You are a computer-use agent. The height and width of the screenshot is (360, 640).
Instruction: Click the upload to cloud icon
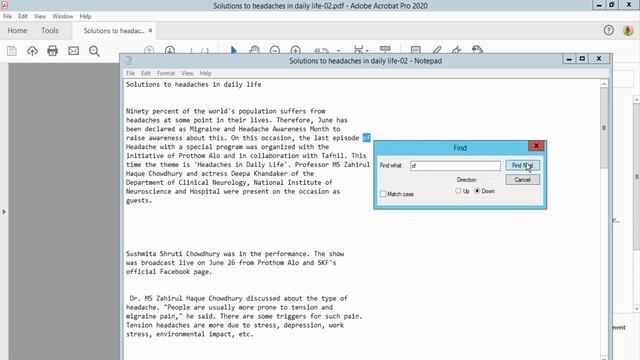pos(32,51)
